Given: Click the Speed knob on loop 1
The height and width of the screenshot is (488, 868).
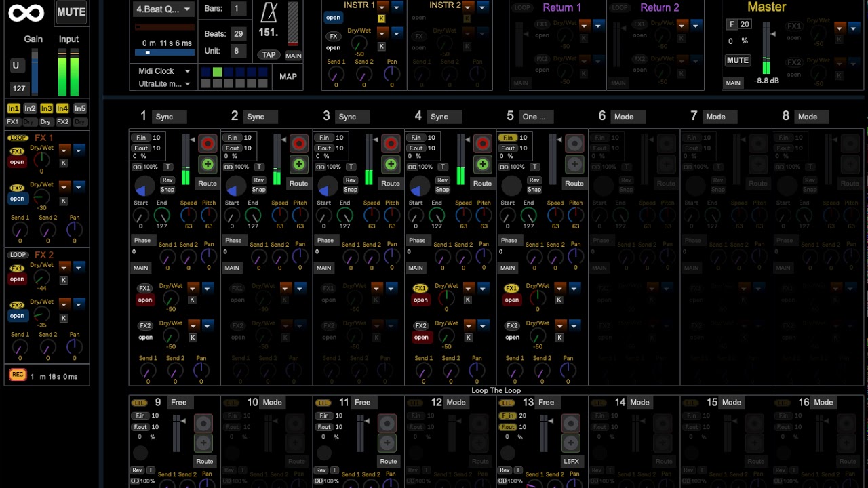Looking at the screenshot, I should click(x=189, y=215).
